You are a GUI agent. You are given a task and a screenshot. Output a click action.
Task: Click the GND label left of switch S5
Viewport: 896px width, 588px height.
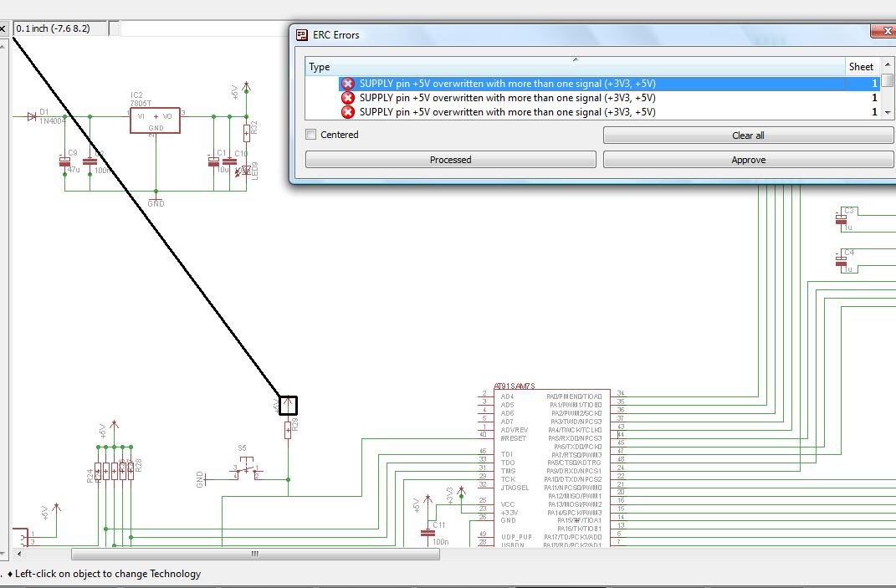[200, 479]
